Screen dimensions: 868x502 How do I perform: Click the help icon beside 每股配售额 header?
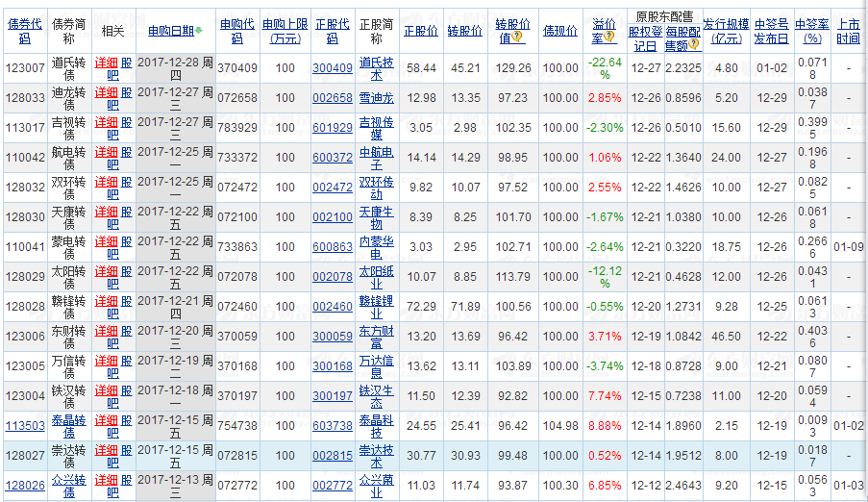(x=693, y=44)
